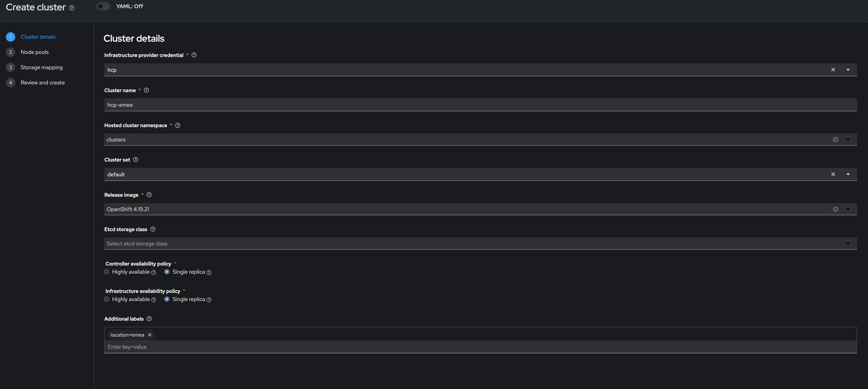Open help for Infrastructure provider credential
The image size is (868, 389).
[194, 55]
